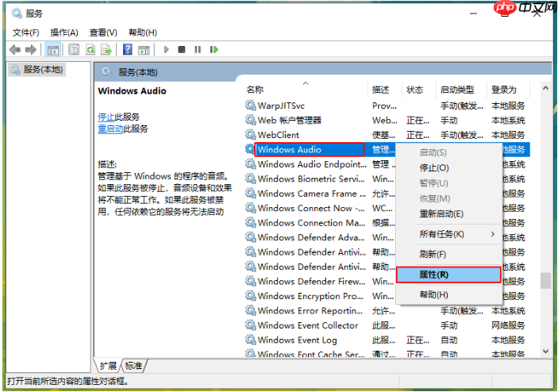Choose 停止(O) in the context menu
The image size is (558, 392).
448,167
